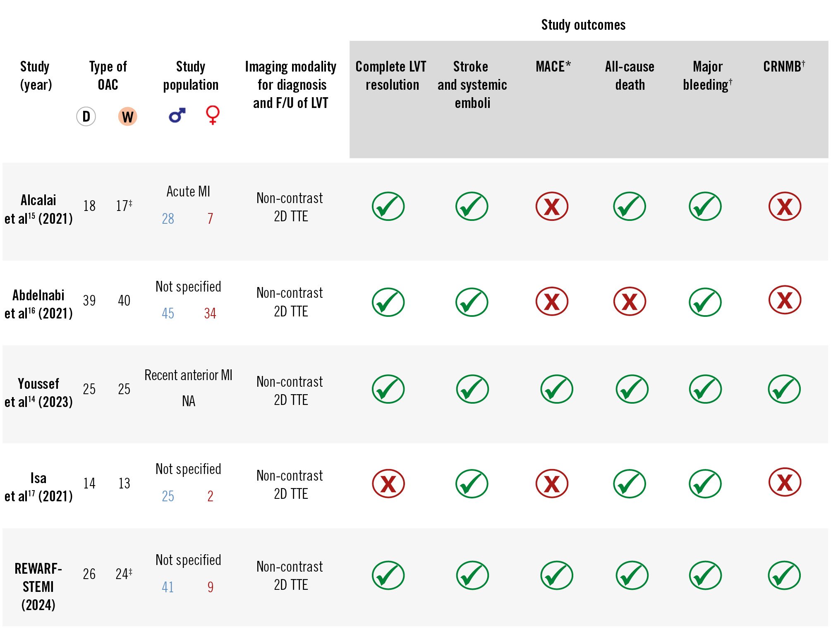
Task: Click the Complete LVT resolution column header
Action: (391, 76)
